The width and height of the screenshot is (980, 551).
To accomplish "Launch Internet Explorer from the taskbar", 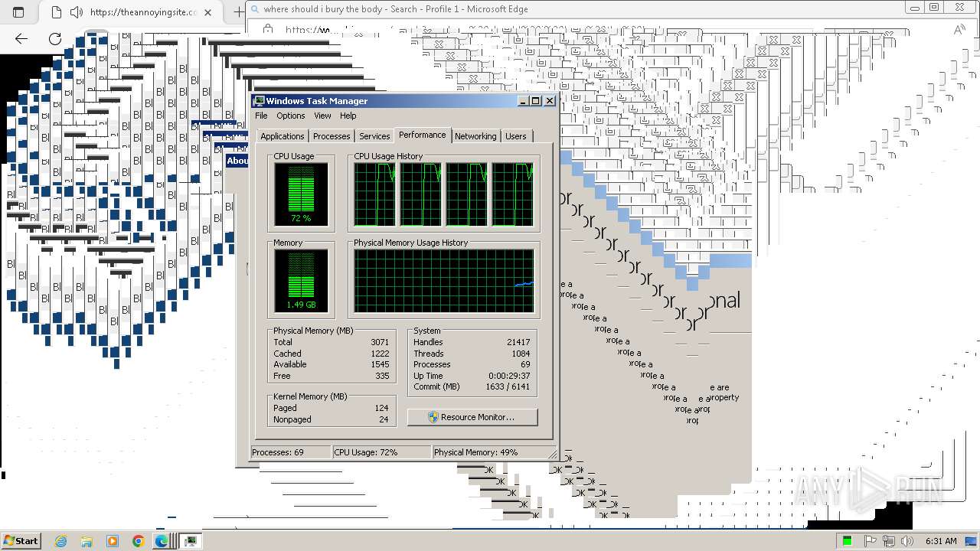I will 61,541.
